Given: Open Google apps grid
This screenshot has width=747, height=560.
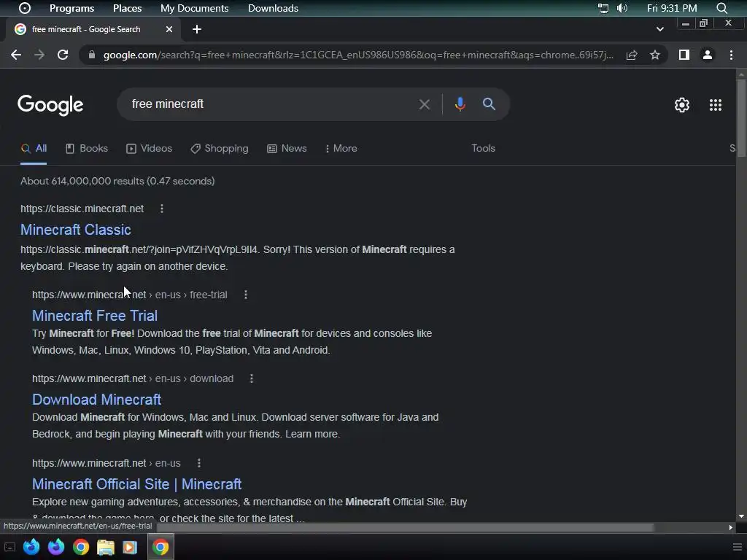Looking at the screenshot, I should [x=715, y=105].
